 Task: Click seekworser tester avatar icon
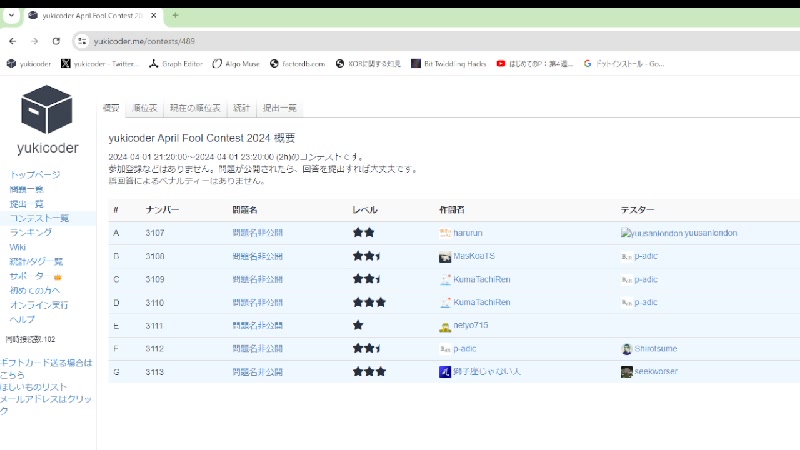pyautogui.click(x=627, y=372)
